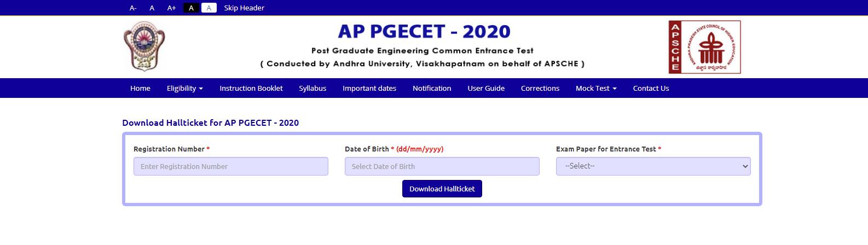Open the User Guide menu item

pos(486,88)
